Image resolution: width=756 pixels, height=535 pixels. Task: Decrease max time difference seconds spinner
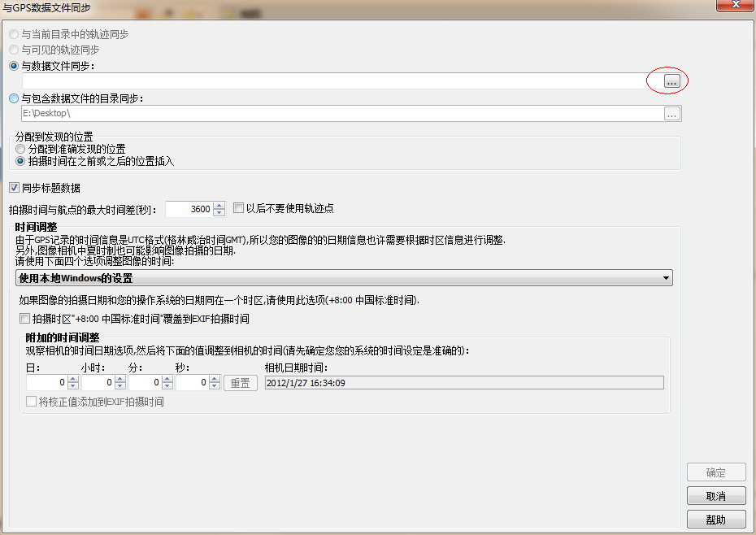[x=219, y=213]
